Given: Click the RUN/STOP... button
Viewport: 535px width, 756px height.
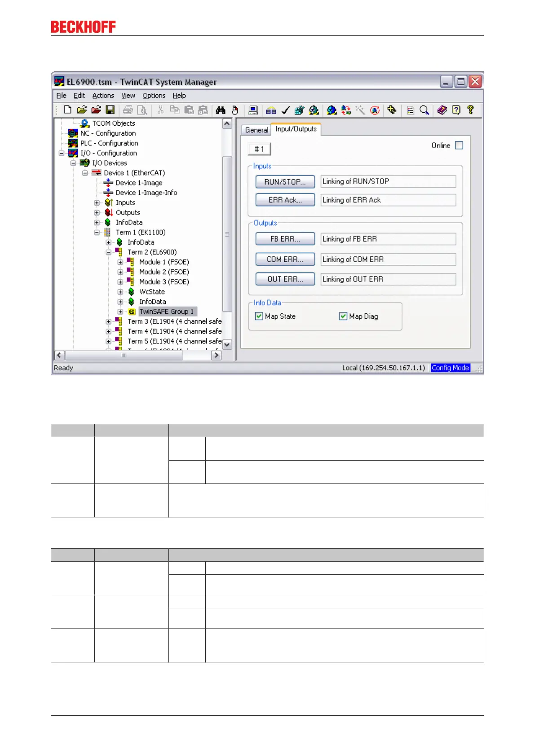Looking at the screenshot, I should pyautogui.click(x=285, y=182).
